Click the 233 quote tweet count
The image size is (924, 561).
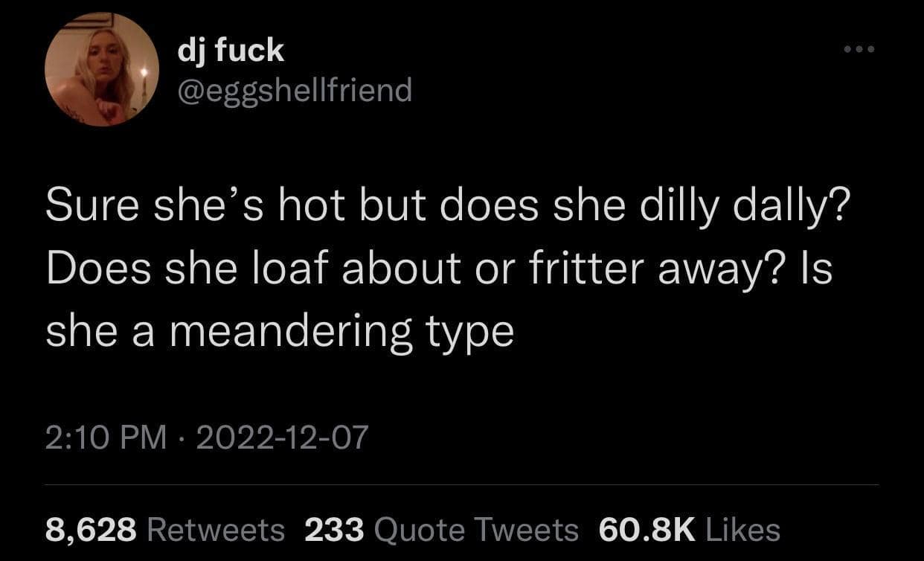point(335,530)
